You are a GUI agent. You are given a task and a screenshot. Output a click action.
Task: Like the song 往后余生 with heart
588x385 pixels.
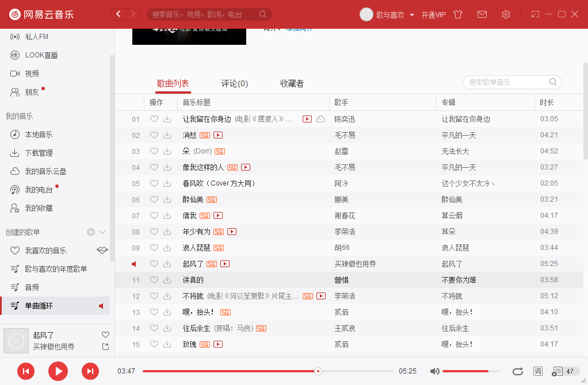(x=154, y=329)
